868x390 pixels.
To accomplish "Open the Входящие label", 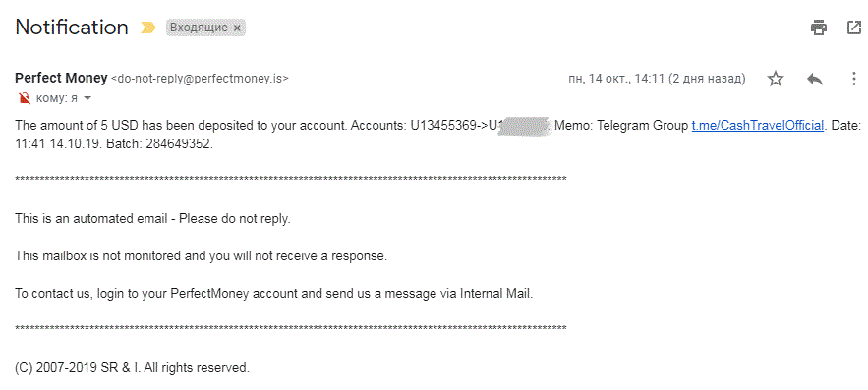I will tap(199, 28).
